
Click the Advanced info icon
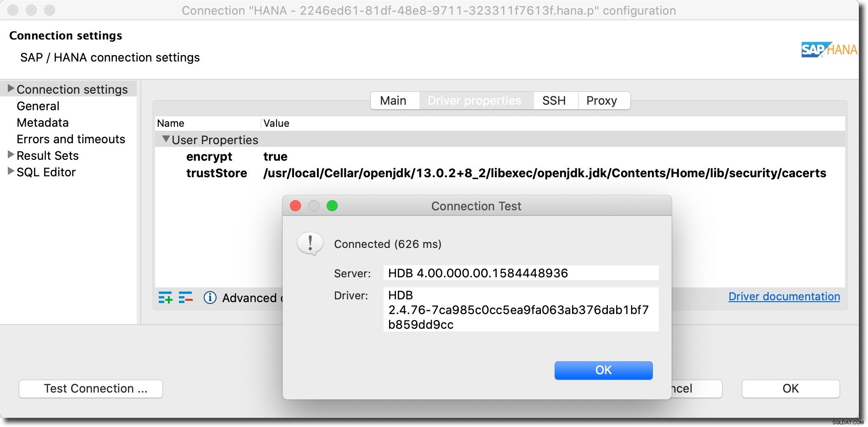tap(210, 298)
